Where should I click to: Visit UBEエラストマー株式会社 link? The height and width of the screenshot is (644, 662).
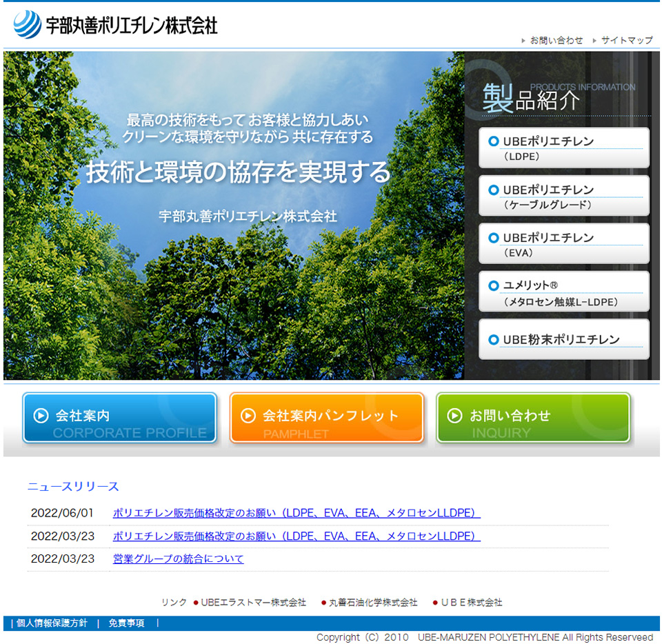(253, 603)
